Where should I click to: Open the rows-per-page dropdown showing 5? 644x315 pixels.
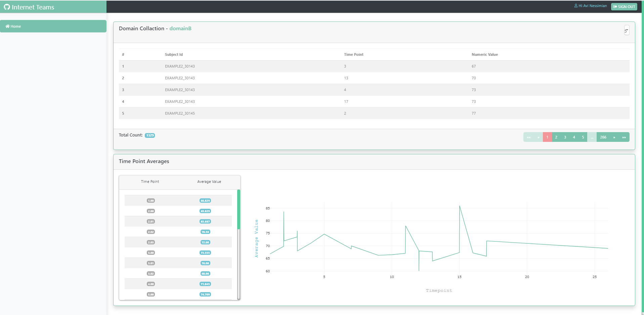pyautogui.click(x=627, y=30)
